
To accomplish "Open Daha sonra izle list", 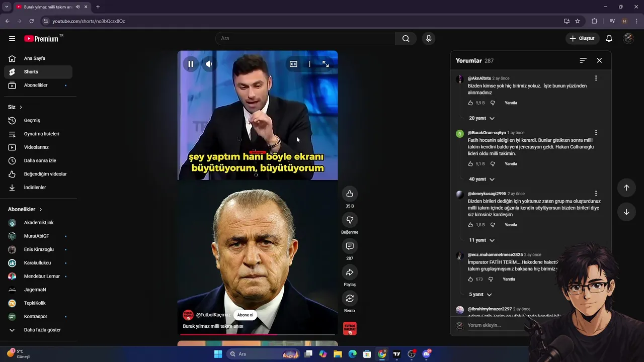I will click(38, 160).
